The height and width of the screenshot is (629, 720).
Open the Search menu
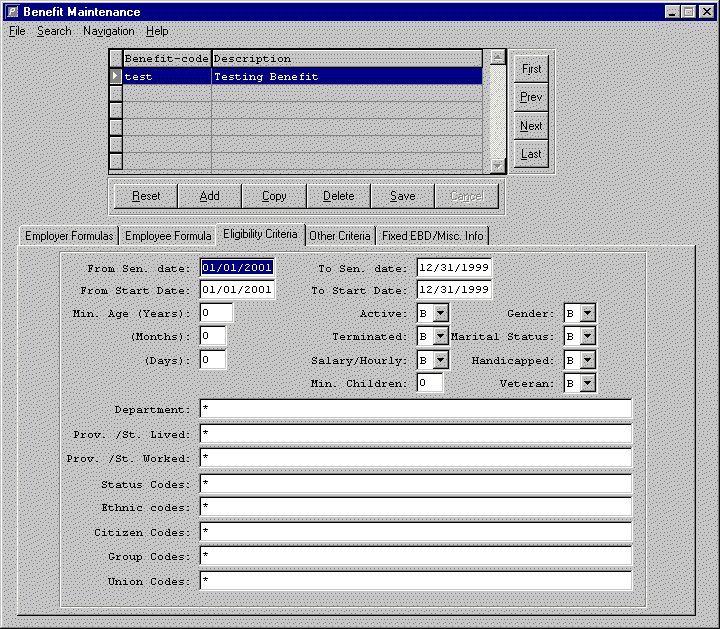54,31
